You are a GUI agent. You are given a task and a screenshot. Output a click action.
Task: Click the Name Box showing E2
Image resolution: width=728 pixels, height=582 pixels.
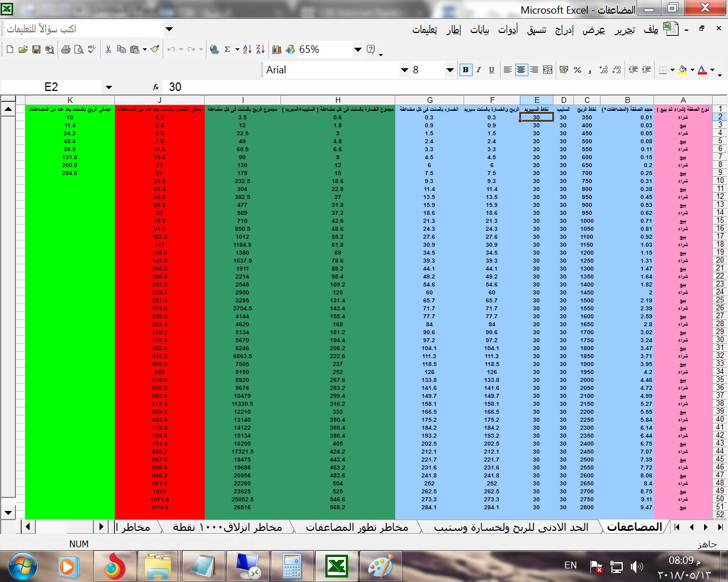coord(51,87)
